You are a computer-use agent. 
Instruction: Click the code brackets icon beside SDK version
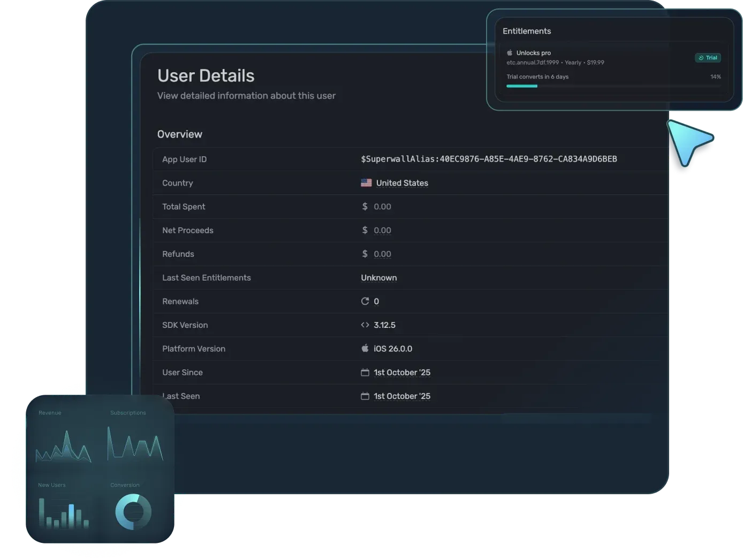pyautogui.click(x=365, y=325)
